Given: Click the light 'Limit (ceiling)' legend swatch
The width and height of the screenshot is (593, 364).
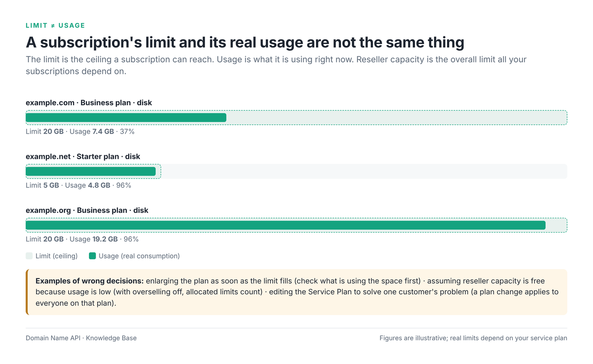Looking at the screenshot, I should coord(29,256).
